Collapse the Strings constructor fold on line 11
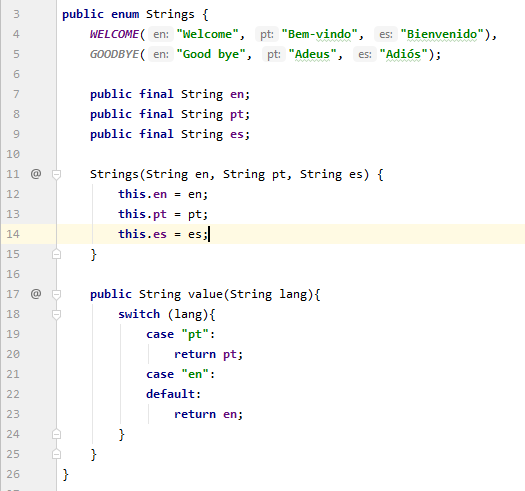 [56, 174]
